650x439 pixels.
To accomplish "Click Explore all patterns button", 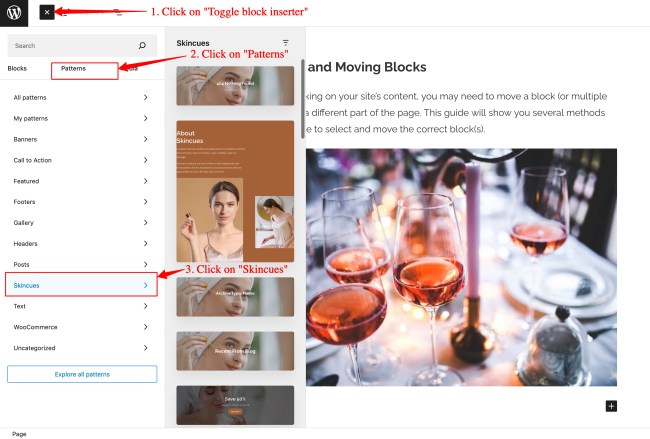I will tap(82, 374).
